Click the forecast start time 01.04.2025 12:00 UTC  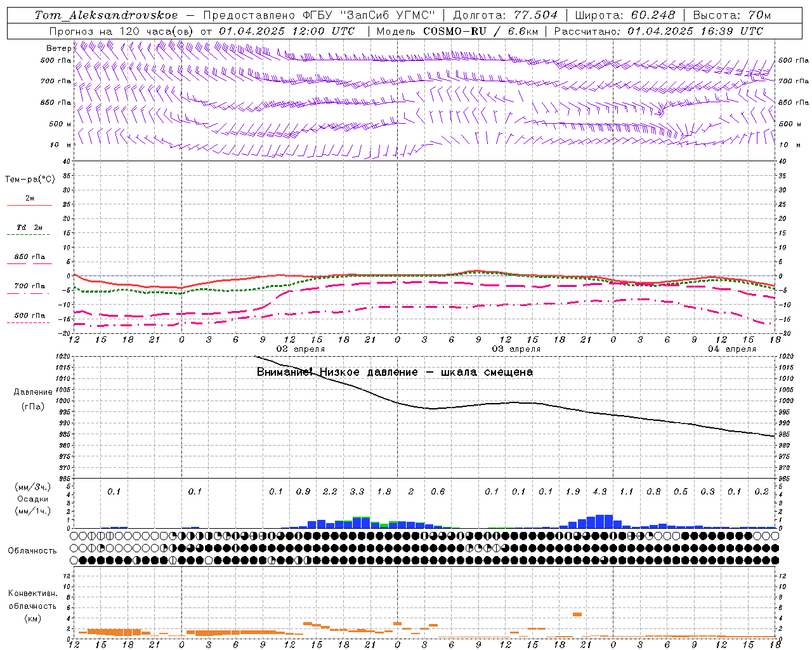pyautogui.click(x=287, y=31)
